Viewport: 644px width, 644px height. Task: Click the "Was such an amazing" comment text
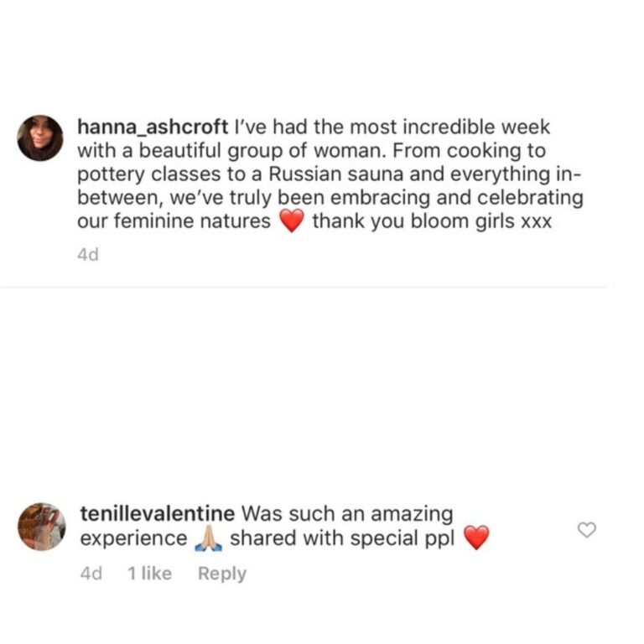coord(346,513)
